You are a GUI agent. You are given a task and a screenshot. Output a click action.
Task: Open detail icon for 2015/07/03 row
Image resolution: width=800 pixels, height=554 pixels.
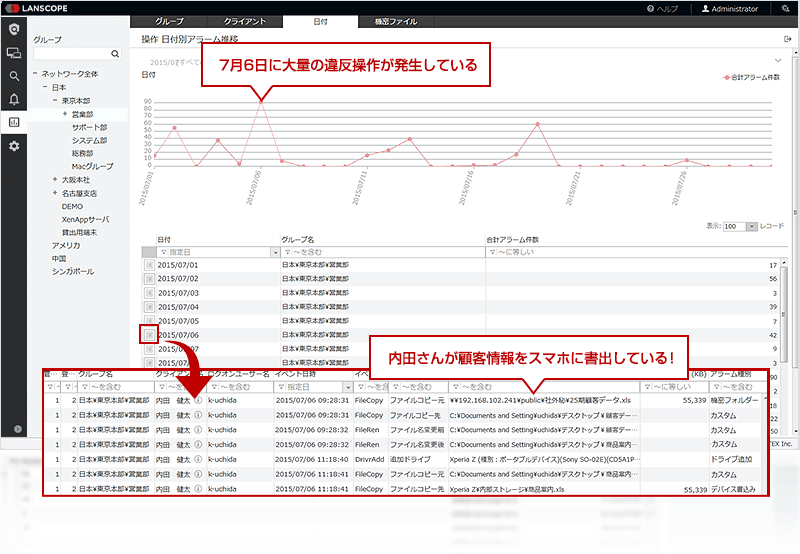coord(149,293)
